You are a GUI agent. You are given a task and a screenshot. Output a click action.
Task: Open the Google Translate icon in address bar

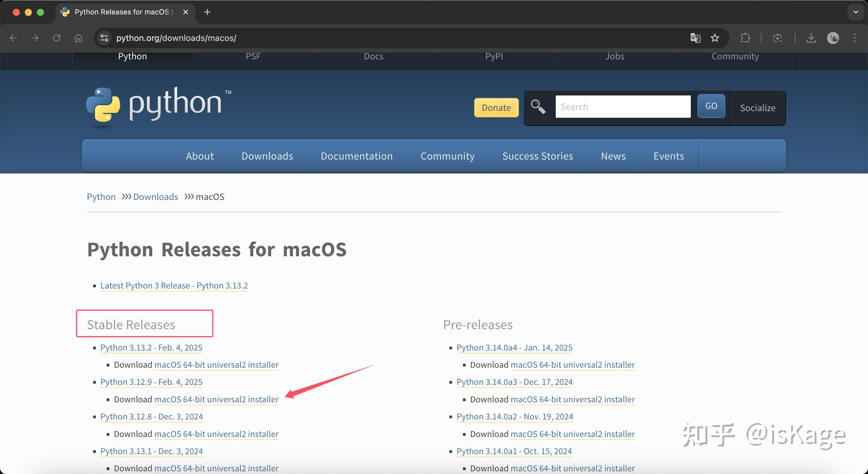694,38
